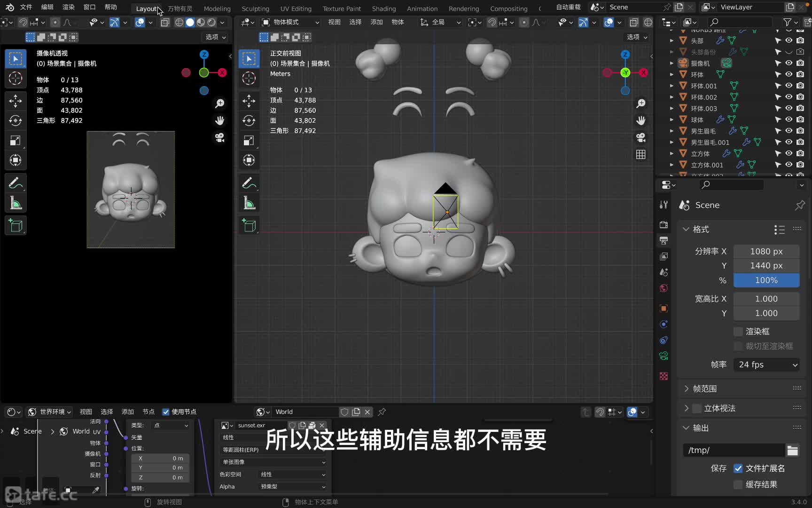Select the Transform tool in the right viewport

pos(249,160)
